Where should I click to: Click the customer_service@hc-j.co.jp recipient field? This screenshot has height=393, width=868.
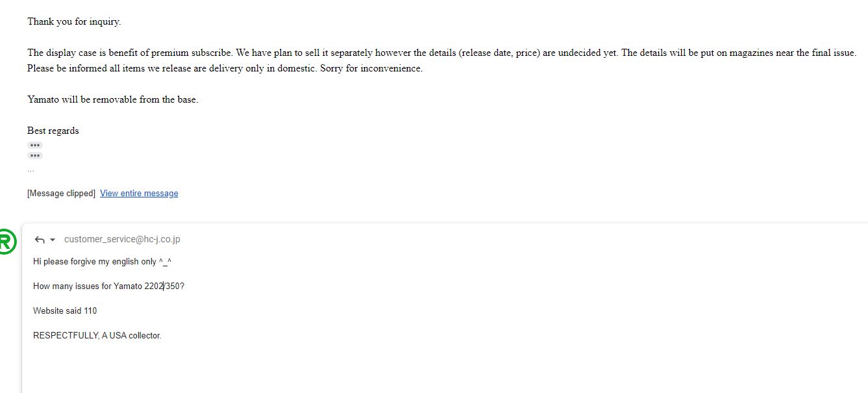[122, 239]
